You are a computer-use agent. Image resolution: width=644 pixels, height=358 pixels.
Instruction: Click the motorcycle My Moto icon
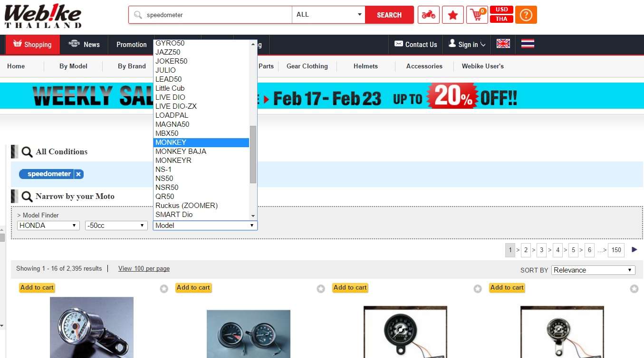[429, 15]
